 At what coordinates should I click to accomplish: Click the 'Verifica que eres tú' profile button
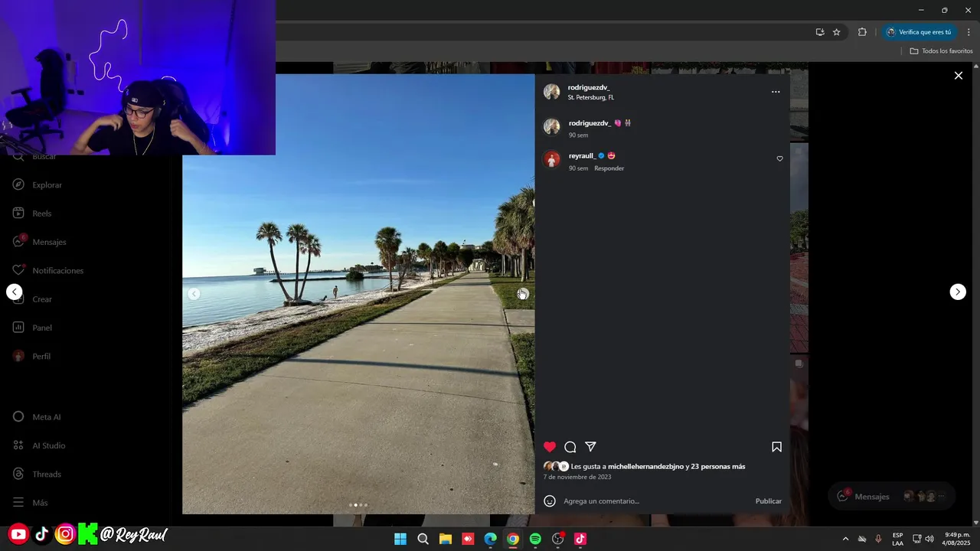(919, 32)
